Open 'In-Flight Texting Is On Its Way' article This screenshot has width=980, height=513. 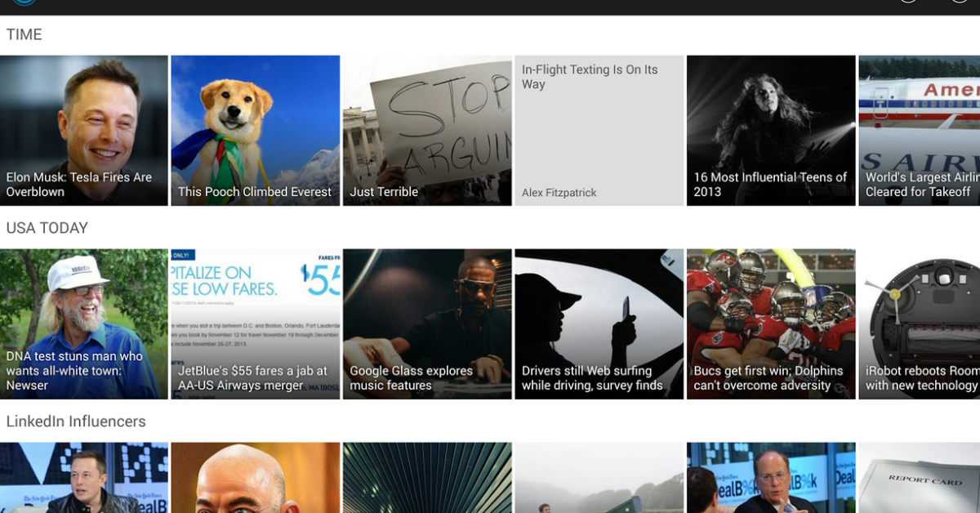click(x=599, y=131)
